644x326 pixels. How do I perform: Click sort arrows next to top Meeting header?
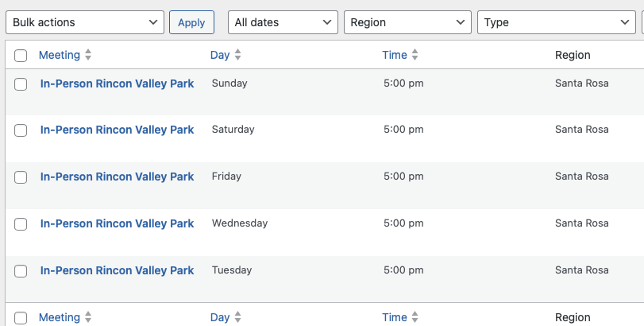[88, 56]
